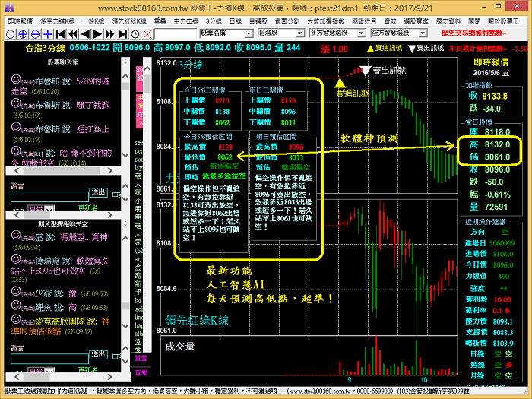
Task: Click futures chat horizontal scrollbar left arrow
Action: coord(17,377)
